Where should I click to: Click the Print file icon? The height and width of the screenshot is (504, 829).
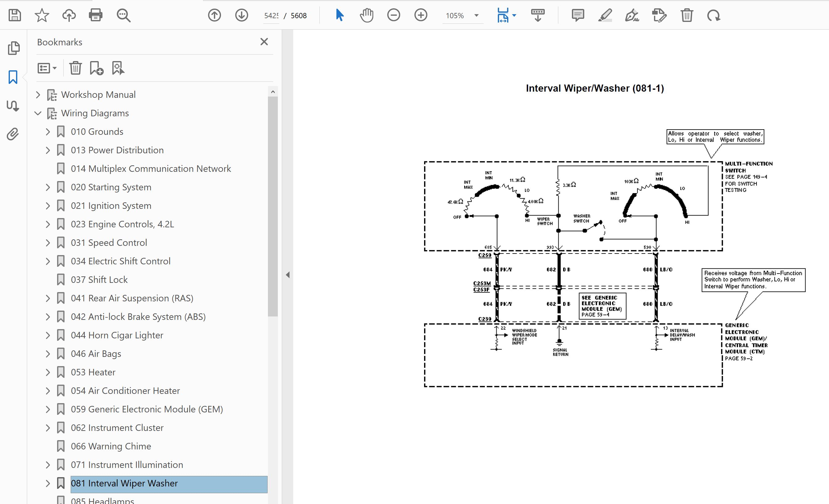(x=96, y=15)
